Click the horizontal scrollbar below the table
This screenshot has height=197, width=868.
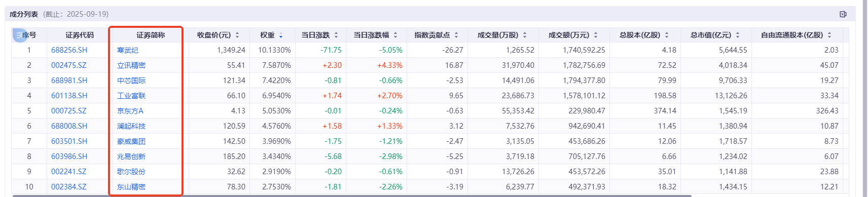click(x=352, y=195)
